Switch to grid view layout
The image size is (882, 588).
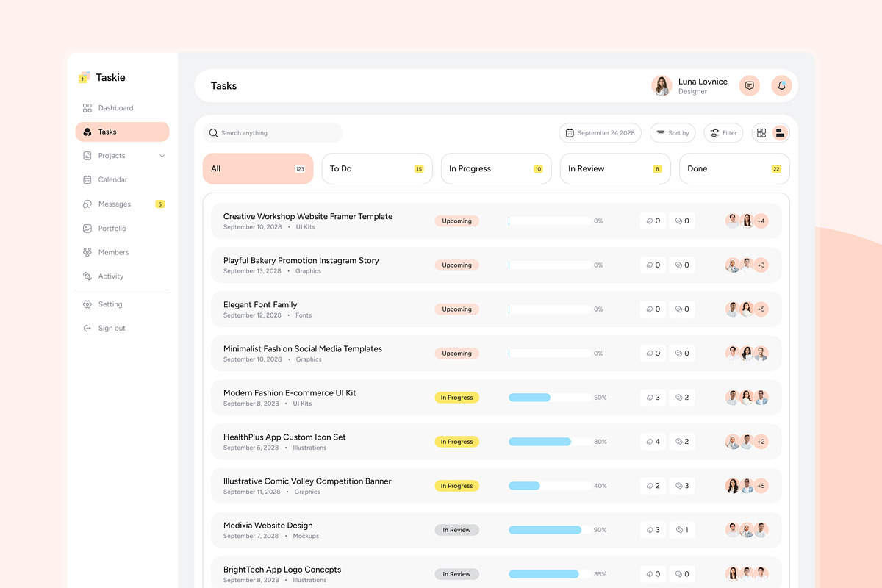761,133
